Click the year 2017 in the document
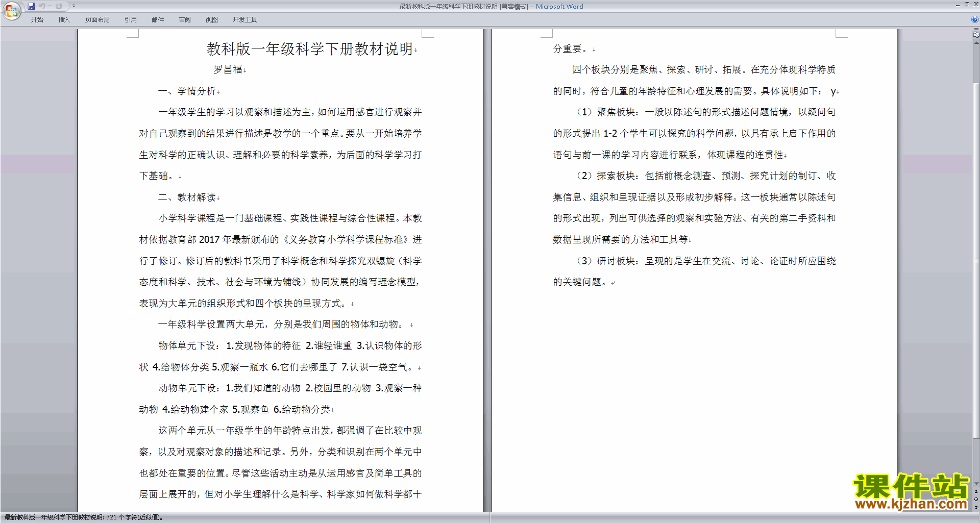This screenshot has height=523, width=980. point(209,240)
